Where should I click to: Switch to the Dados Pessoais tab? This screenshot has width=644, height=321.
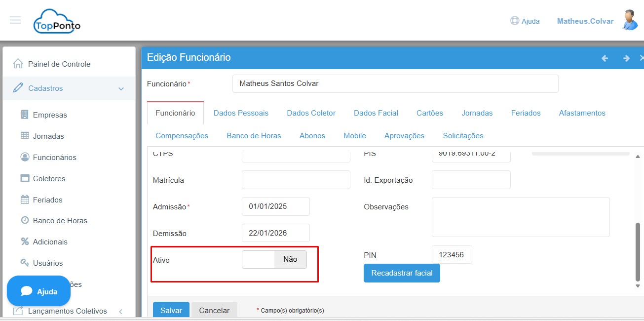[x=241, y=113]
